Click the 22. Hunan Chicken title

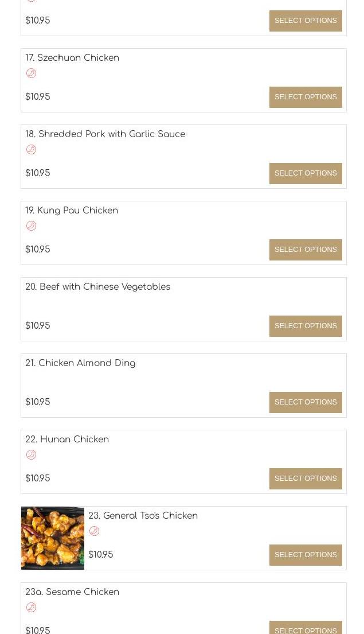[67, 439]
